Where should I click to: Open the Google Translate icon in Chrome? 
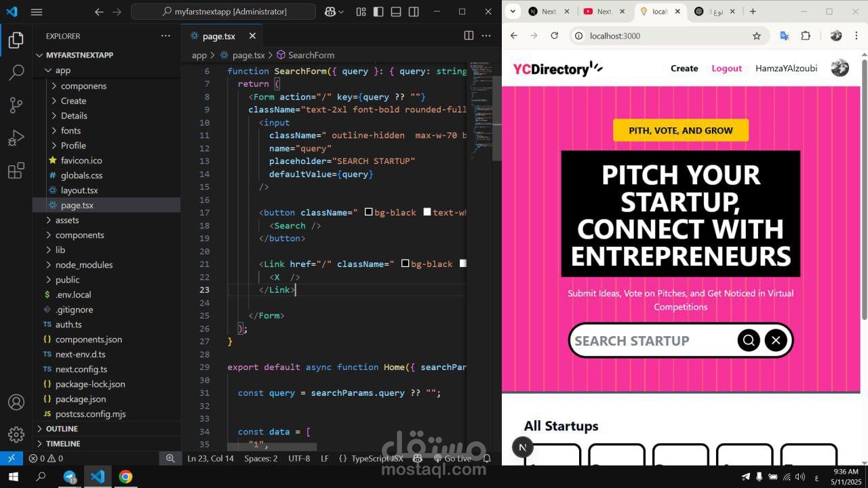(x=785, y=36)
